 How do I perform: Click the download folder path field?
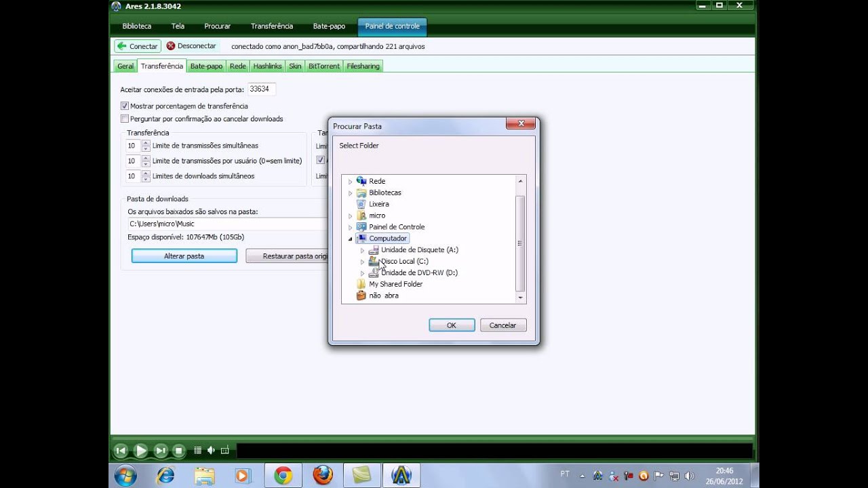tap(229, 224)
